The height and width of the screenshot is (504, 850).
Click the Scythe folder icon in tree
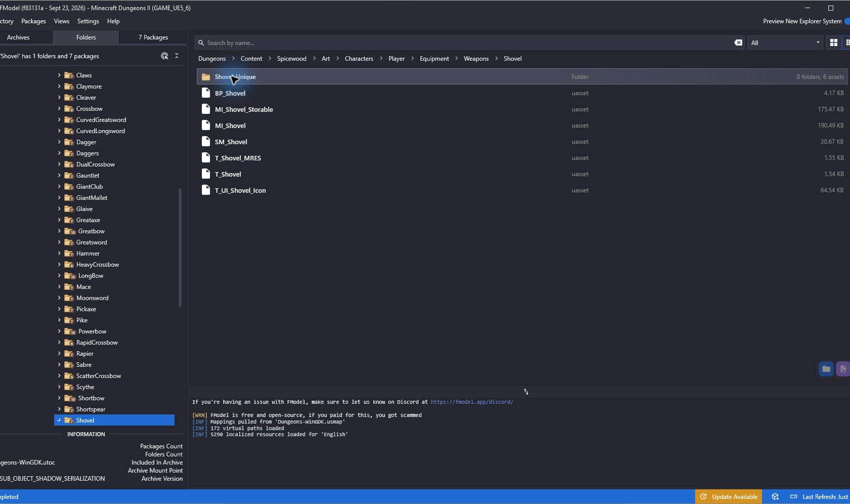(x=69, y=387)
